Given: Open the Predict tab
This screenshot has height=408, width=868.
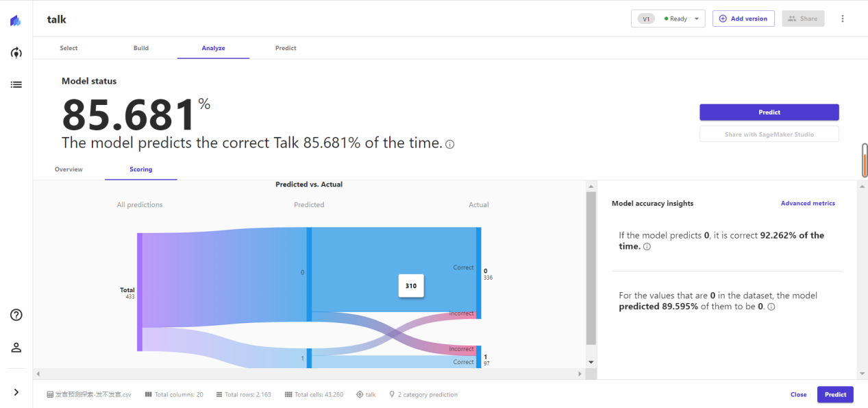Looking at the screenshot, I should (286, 48).
